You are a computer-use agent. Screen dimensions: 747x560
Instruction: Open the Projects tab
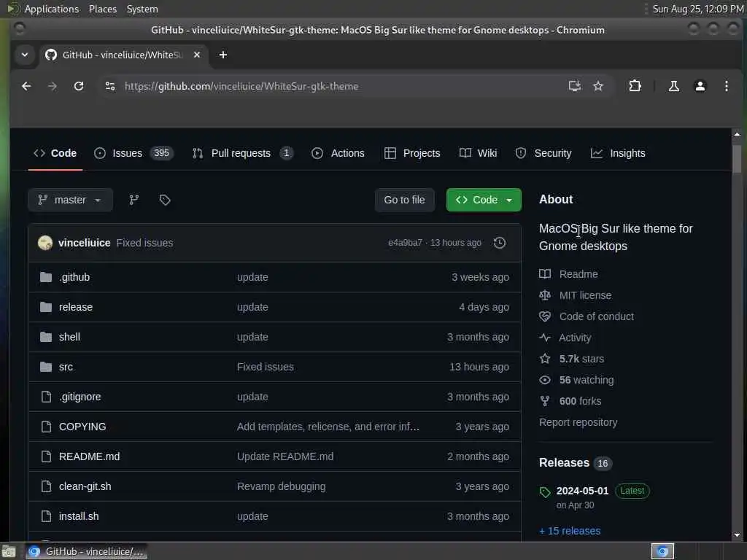[x=412, y=153]
